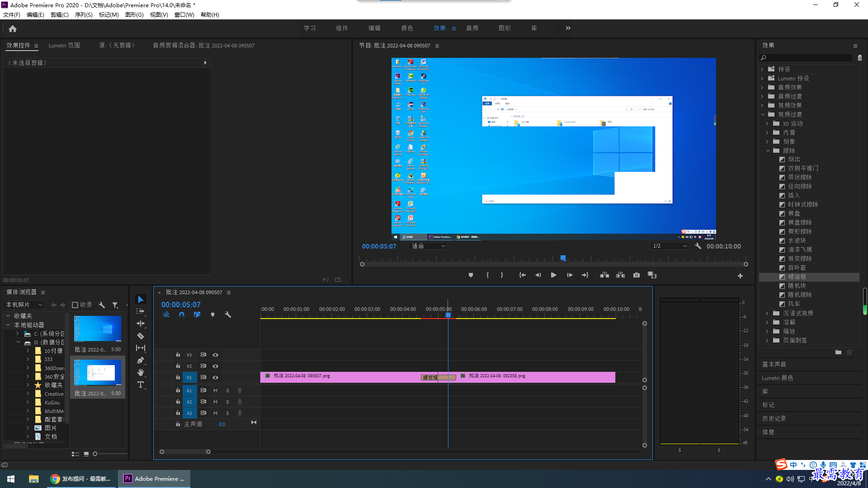Select the Pen tool
The height and width of the screenshot is (488, 868).
(x=141, y=360)
